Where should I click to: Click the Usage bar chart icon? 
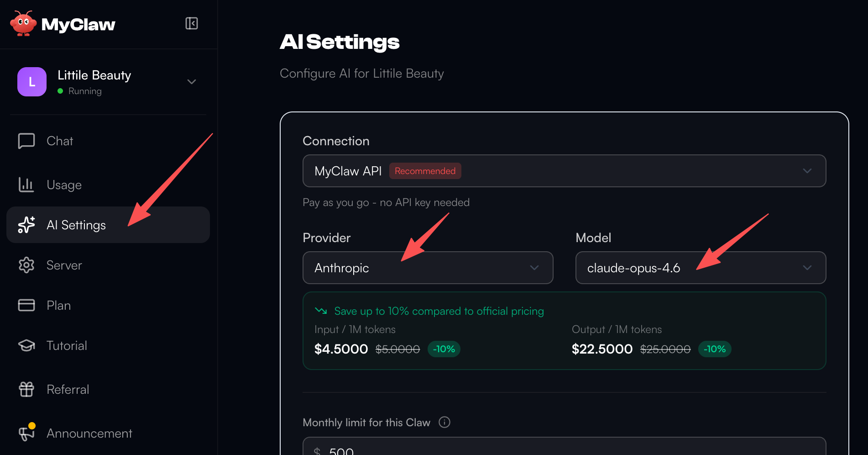tap(26, 185)
